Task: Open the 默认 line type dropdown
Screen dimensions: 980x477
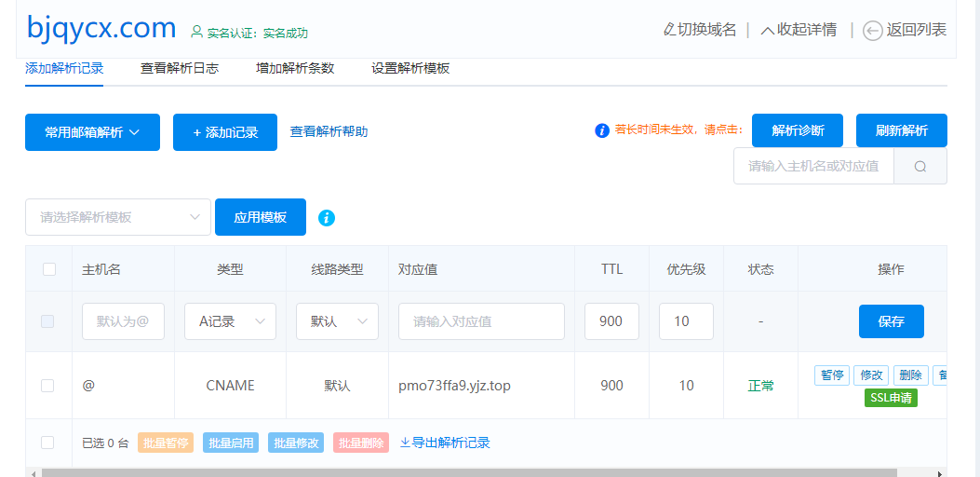Action: pyautogui.click(x=337, y=321)
